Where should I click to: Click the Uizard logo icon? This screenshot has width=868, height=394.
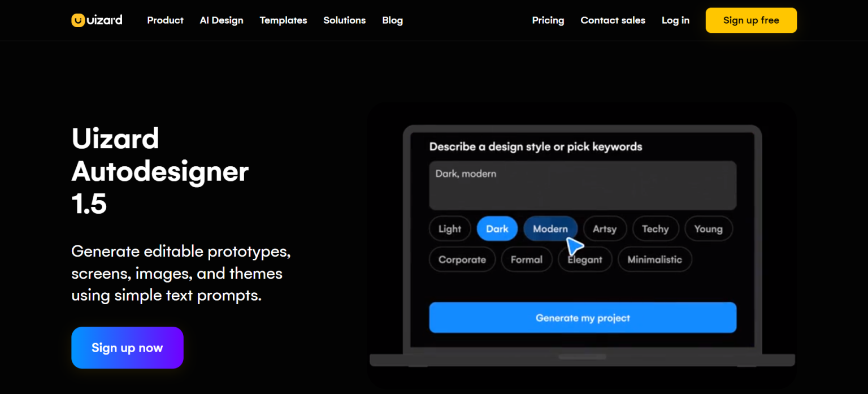pyautogui.click(x=78, y=20)
